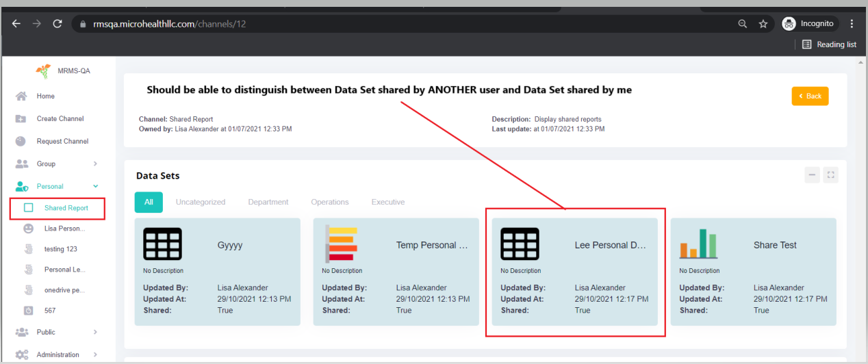Expand the Public menu chevron

click(x=95, y=332)
